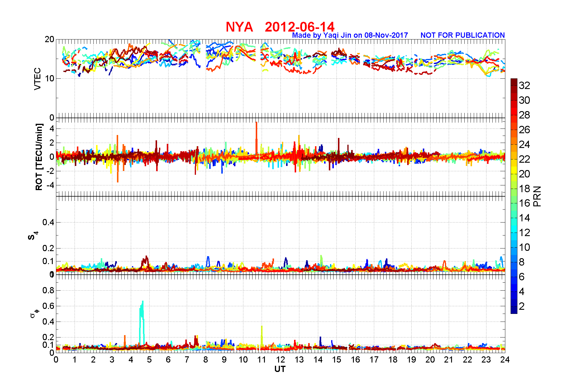Click colorbar tick label "16"
This screenshot has width=561, height=392.
click(x=524, y=203)
